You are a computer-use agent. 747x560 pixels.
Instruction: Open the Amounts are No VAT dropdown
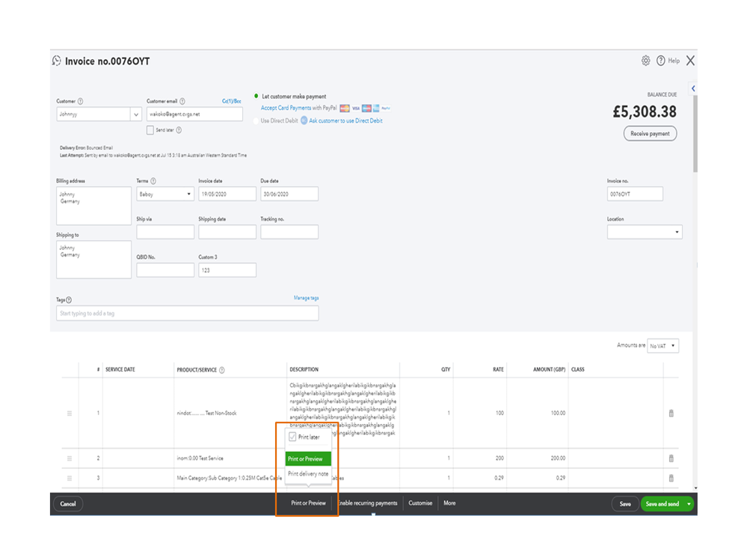tap(663, 345)
